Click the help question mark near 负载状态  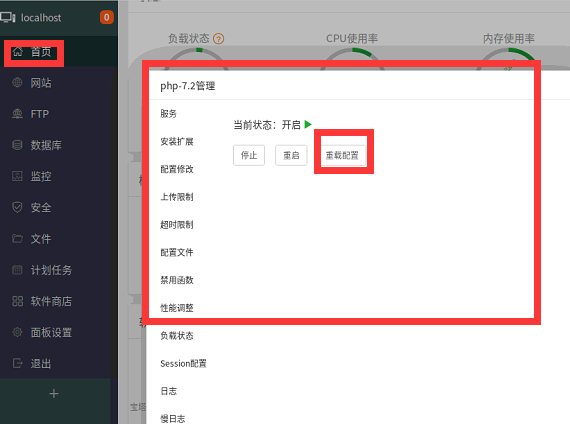click(218, 39)
